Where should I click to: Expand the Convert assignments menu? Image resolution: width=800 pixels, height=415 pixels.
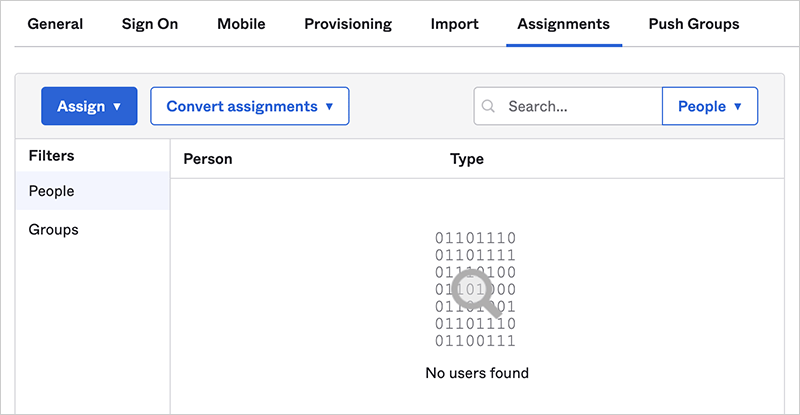pyautogui.click(x=249, y=106)
